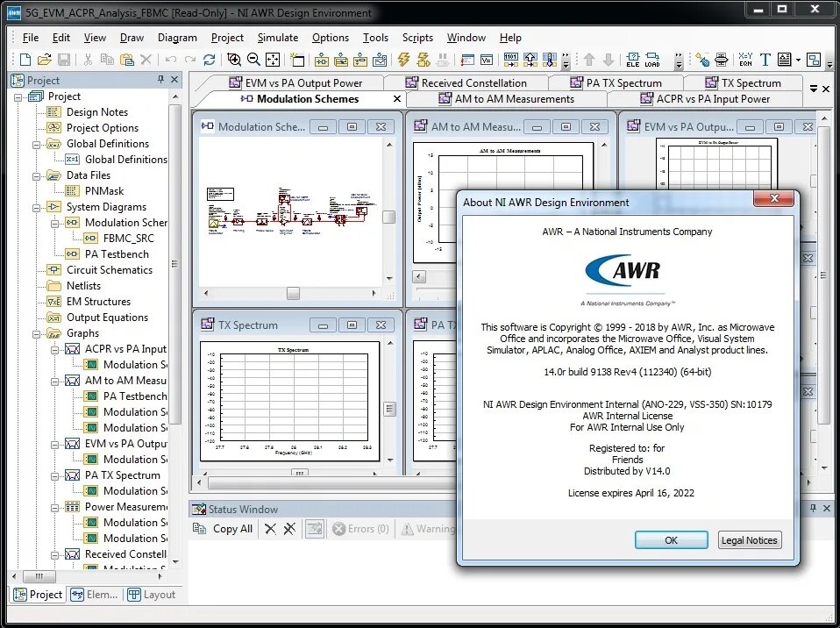840x628 pixels.
Task: Click the New Project toolbar icon
Action: coord(25,60)
